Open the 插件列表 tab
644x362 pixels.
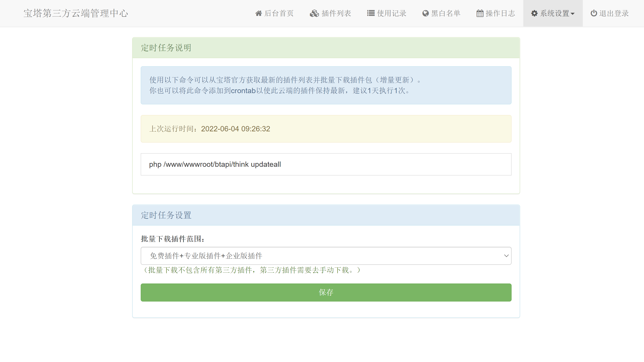pos(331,13)
